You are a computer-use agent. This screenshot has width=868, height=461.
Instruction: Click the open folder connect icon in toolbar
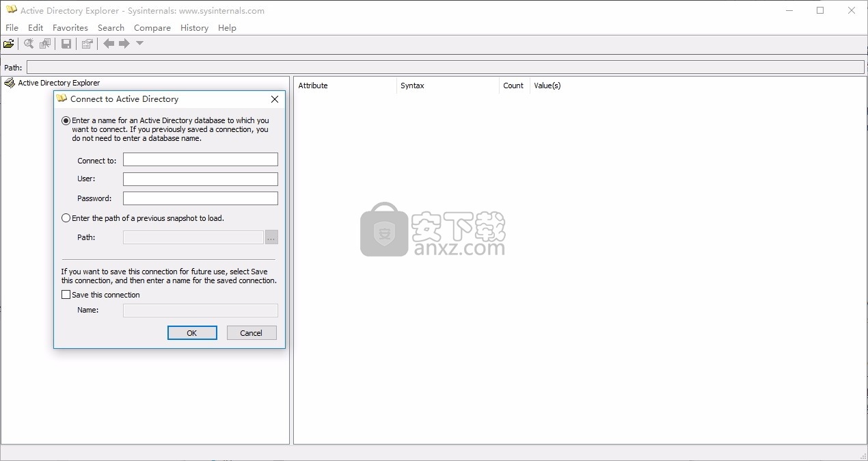(8, 44)
